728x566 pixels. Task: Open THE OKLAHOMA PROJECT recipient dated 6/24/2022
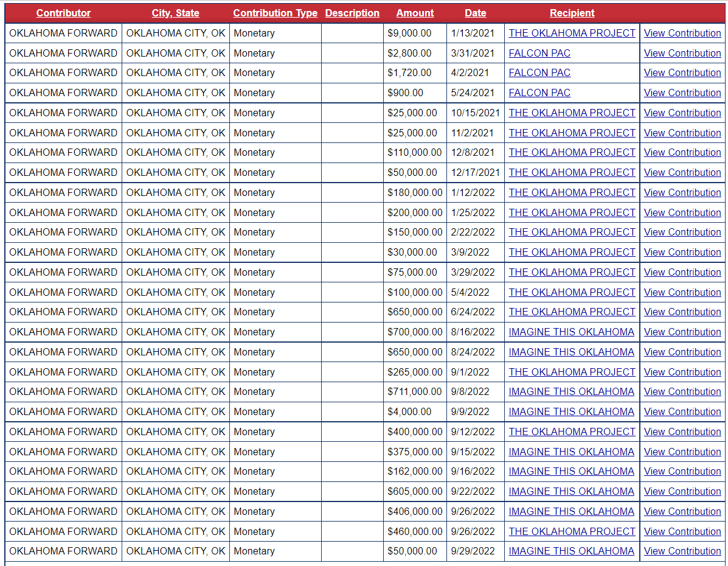click(x=572, y=312)
